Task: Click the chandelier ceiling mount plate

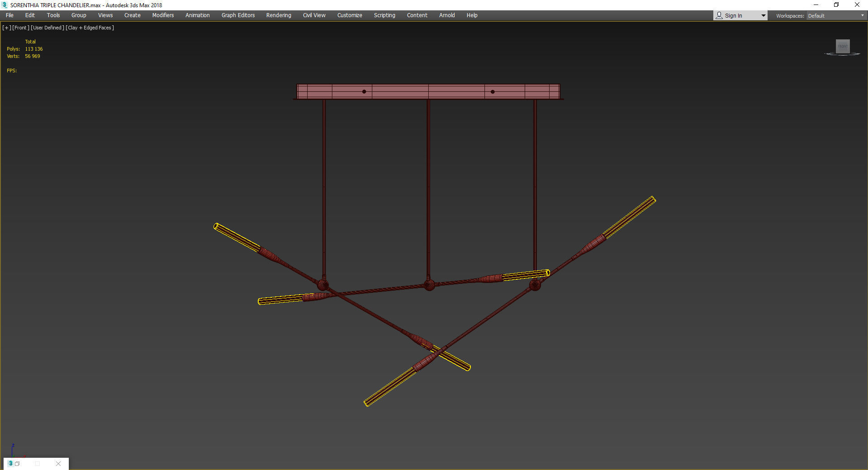Action: 428,91
